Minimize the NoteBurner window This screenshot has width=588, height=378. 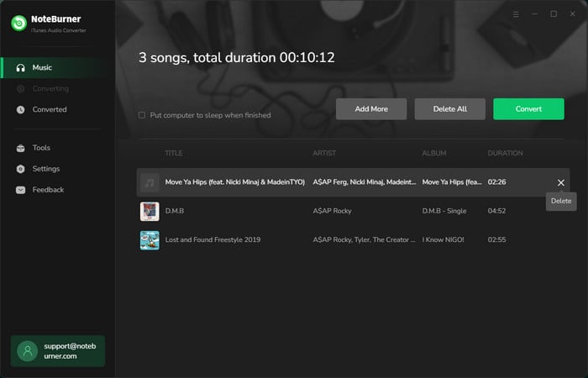click(x=535, y=14)
